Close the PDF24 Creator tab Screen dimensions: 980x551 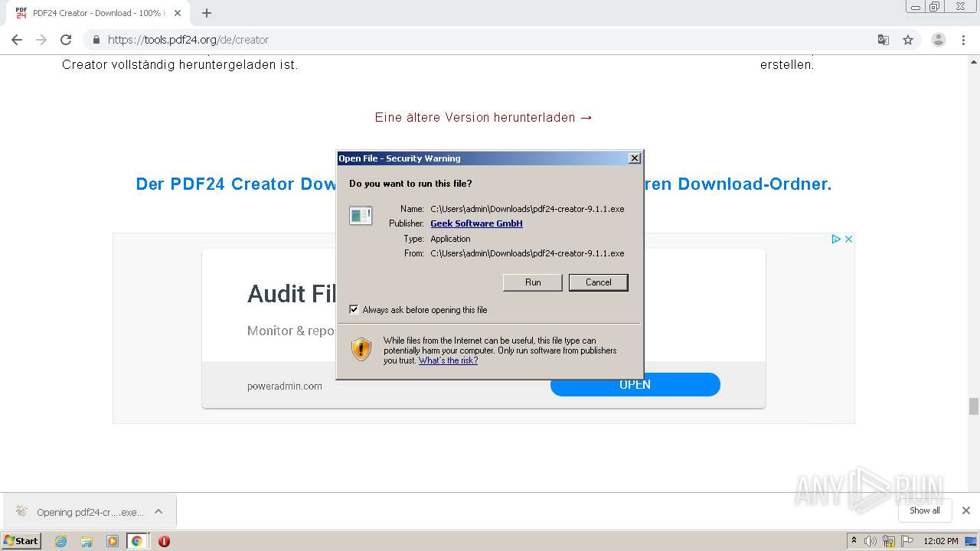(178, 13)
